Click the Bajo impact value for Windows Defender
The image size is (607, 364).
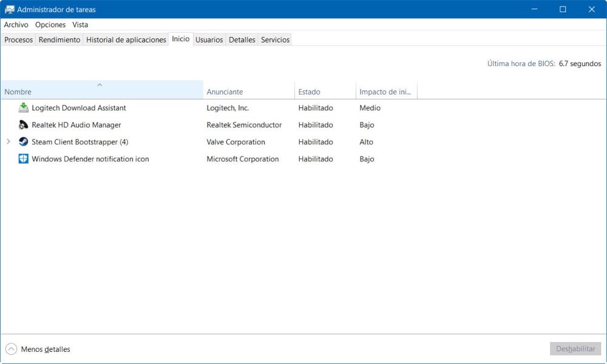coord(367,159)
